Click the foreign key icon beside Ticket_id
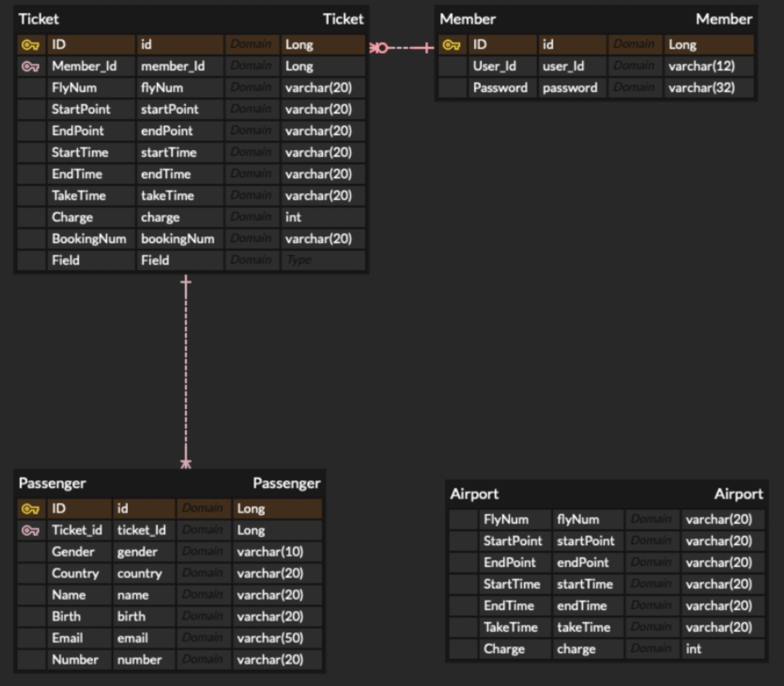784x686 pixels. click(x=30, y=530)
